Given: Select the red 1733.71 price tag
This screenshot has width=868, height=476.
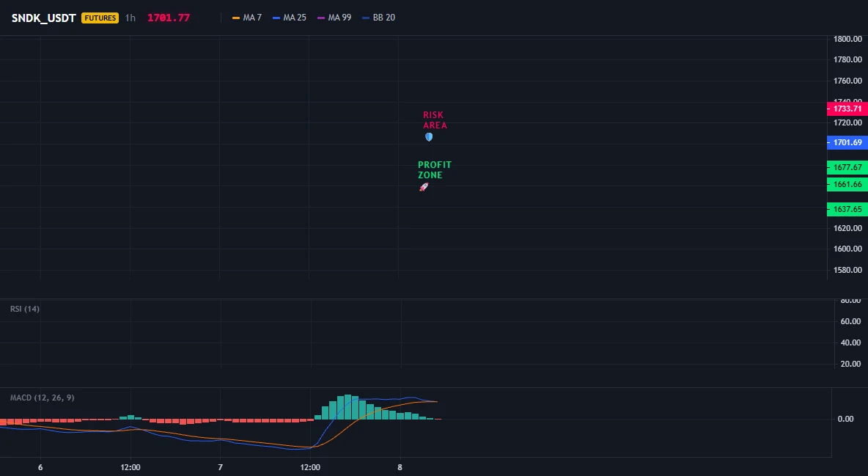Looking at the screenshot, I should click(847, 109).
